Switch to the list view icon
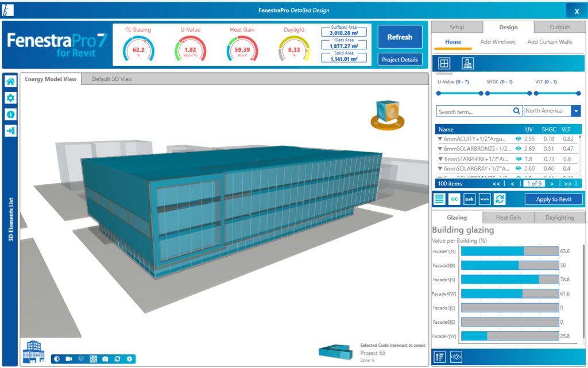This screenshot has width=588, height=368. coord(439,199)
